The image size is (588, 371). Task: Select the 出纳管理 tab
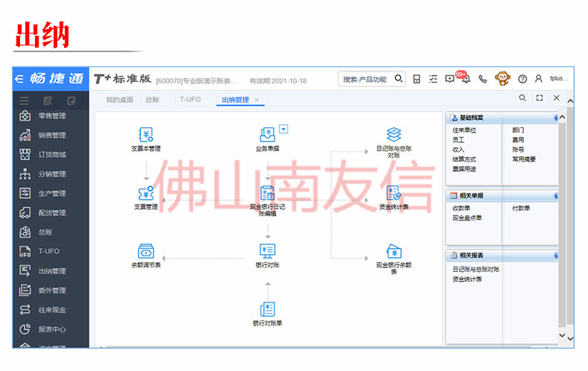click(235, 100)
